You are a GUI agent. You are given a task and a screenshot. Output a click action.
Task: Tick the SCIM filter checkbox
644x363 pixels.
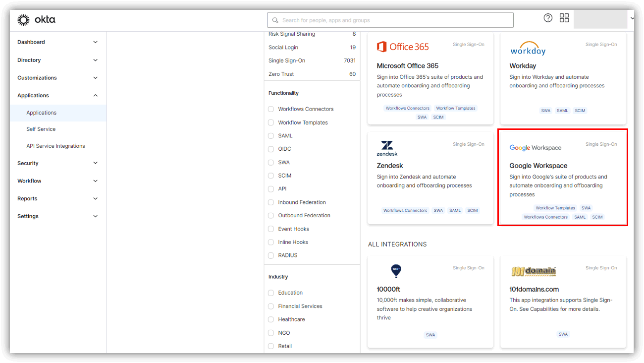[x=271, y=176]
